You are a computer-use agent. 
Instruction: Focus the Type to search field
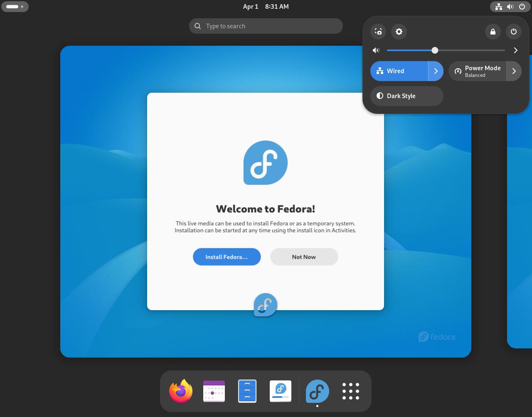click(266, 26)
